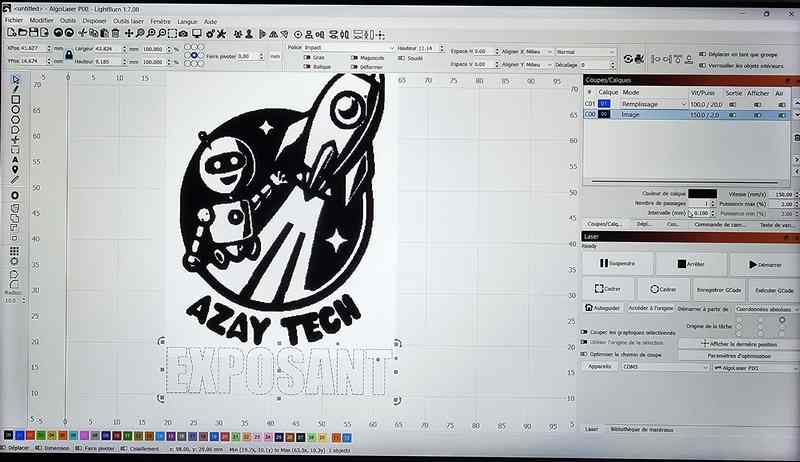Click the rectangular Cadrer frame button
The image size is (800, 462).
(x=608, y=289)
